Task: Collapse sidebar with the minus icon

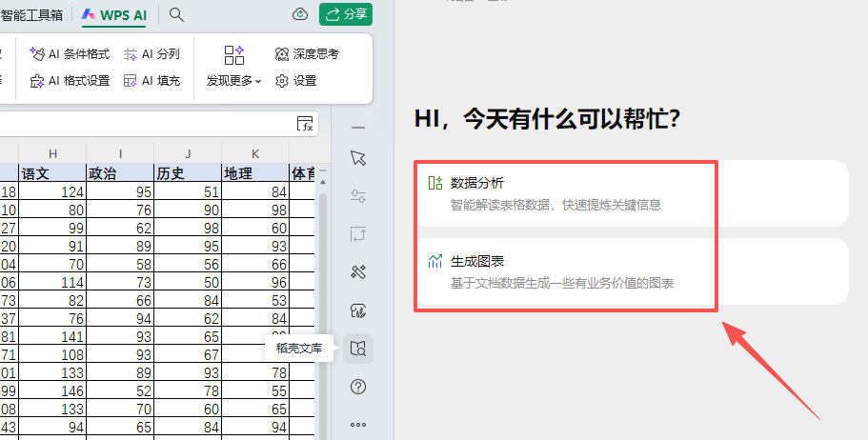Action: tap(358, 128)
